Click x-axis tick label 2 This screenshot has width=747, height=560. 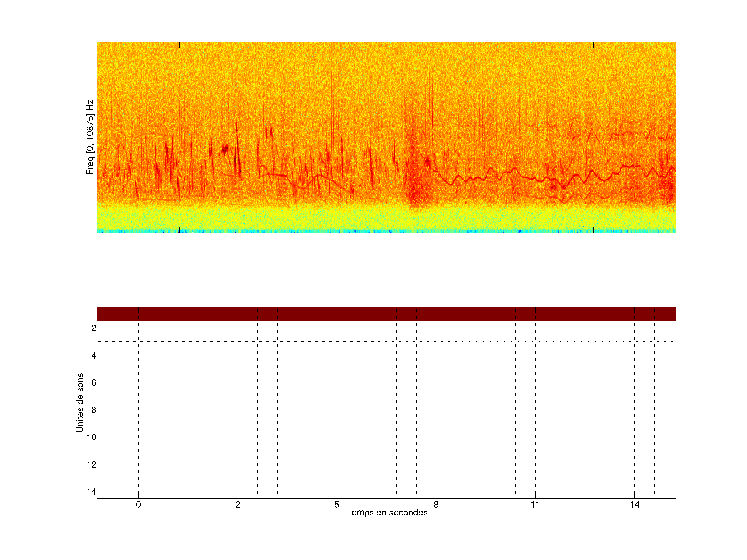[238, 505]
